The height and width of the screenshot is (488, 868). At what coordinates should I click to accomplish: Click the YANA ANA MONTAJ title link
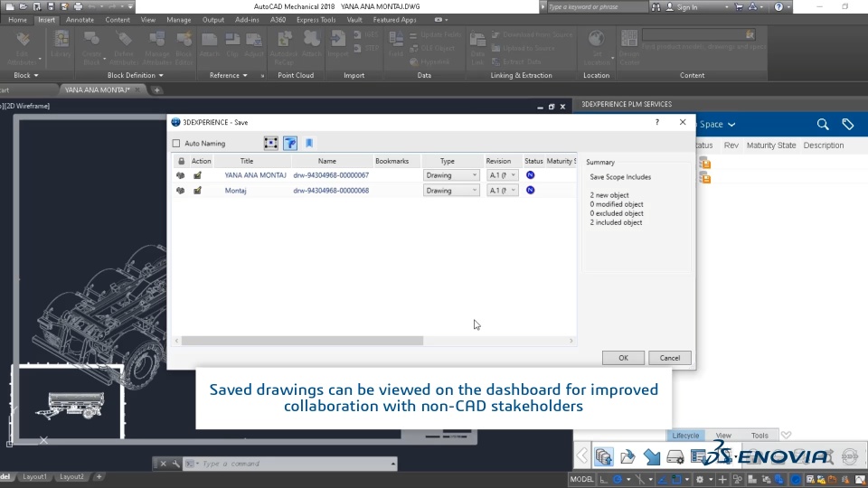(255, 175)
